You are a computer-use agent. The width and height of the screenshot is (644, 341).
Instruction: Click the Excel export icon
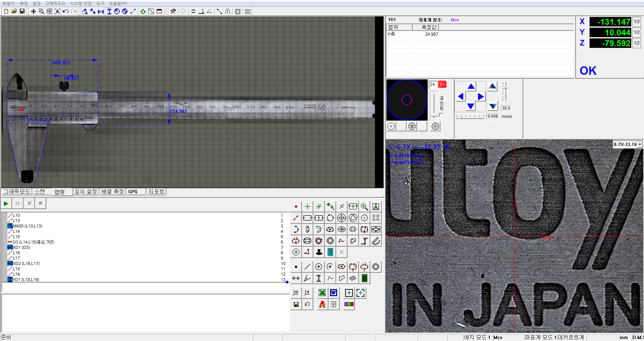coord(322,293)
